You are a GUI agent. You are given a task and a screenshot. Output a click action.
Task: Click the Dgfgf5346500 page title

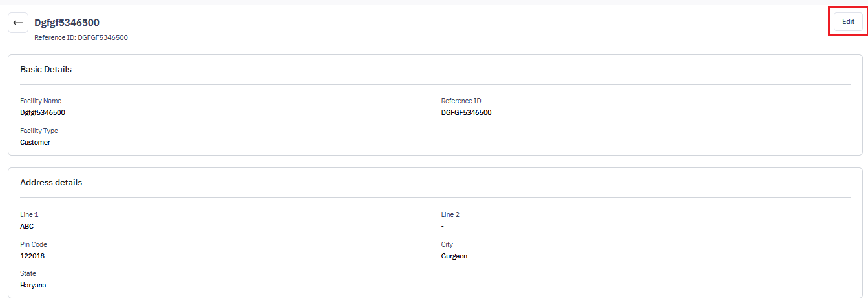tap(67, 23)
